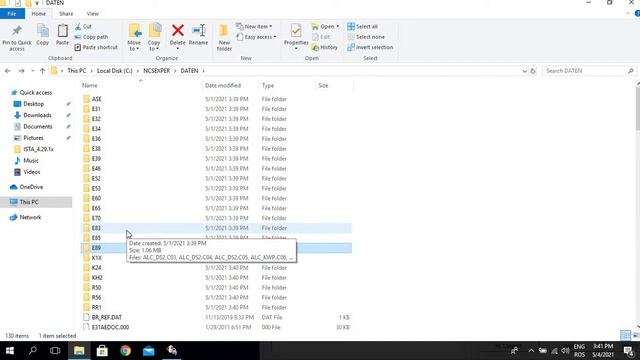Click Local Disk (C:) in the address bar

115,71
